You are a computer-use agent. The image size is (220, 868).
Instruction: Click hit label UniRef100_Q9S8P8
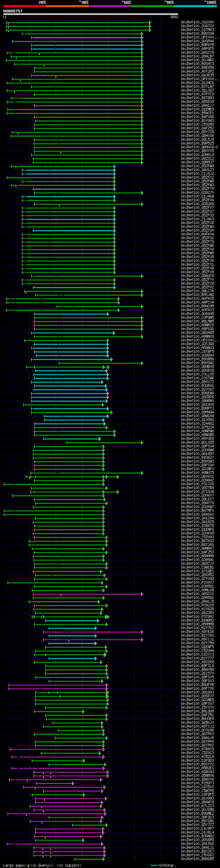point(197,840)
